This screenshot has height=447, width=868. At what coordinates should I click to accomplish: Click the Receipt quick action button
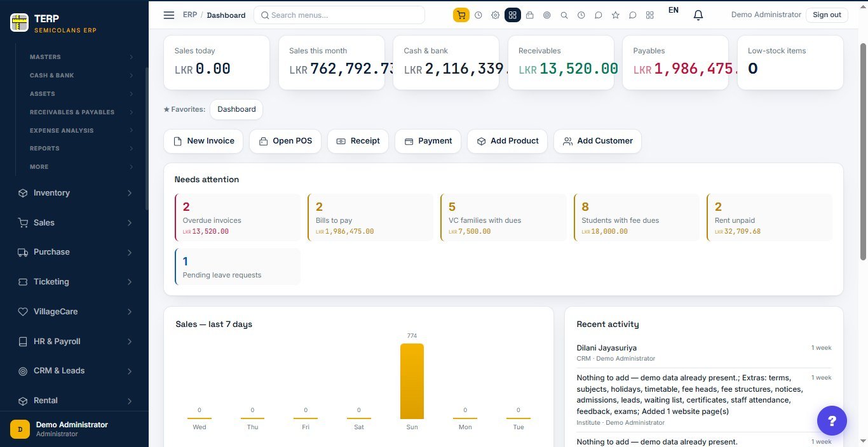pyautogui.click(x=358, y=141)
